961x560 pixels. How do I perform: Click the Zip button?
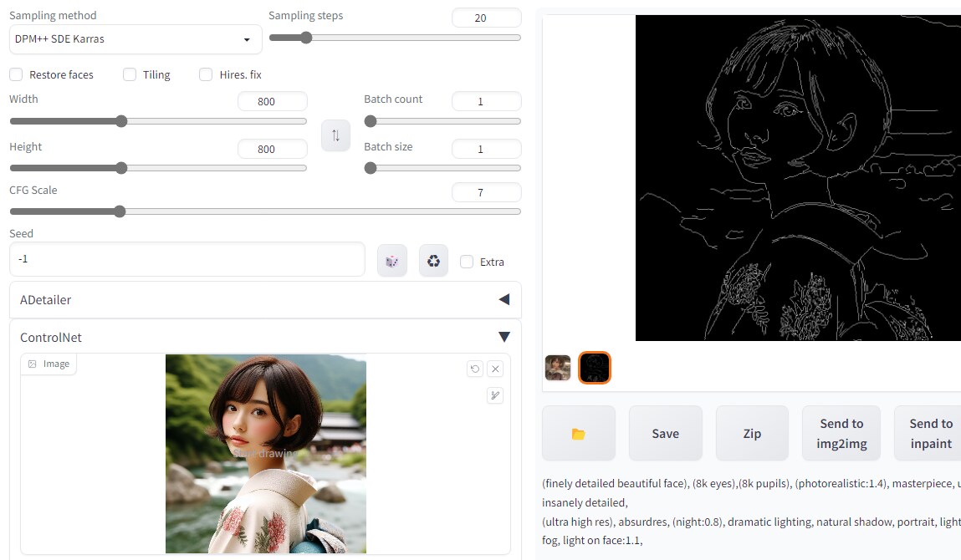tap(752, 433)
